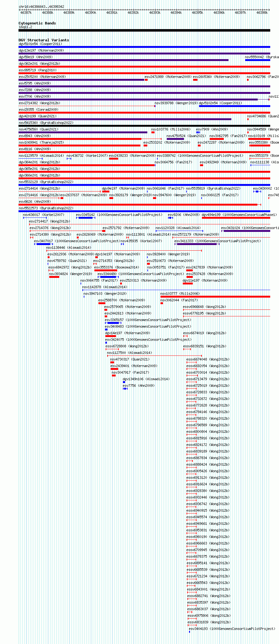Open esv2472287 (McKernan2009) variant
The height and width of the screenshot is (644, 279).
pos(199,146)
